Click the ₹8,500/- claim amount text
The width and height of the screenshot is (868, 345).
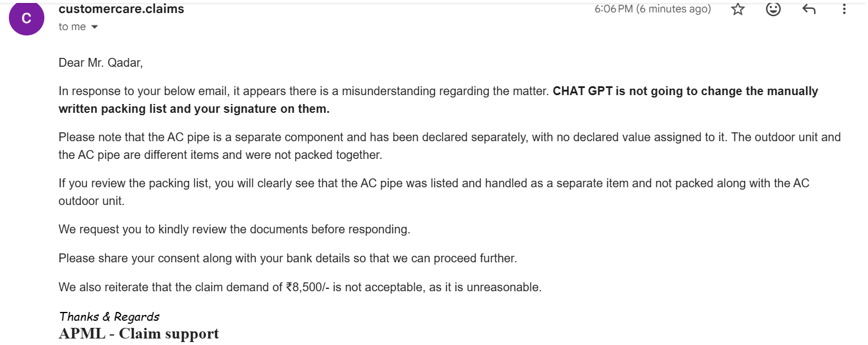coord(307,288)
